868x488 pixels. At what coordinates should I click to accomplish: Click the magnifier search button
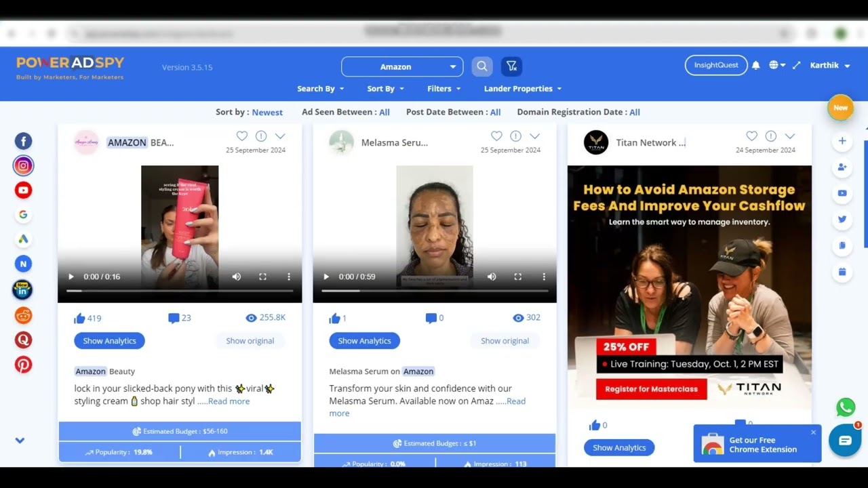[481, 66]
